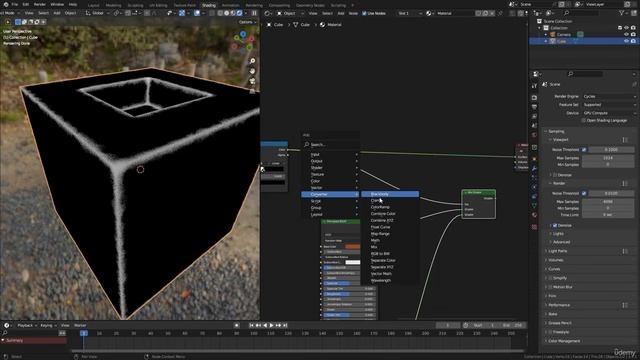Click Max Samples viewport value field
640x360 pixels.
[608, 158]
